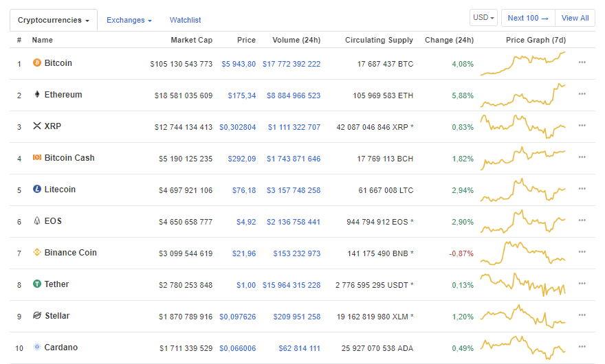Viewport: 605px width, 364px height.
Task: Click the Ethereum diamond logo icon
Action: (37, 94)
